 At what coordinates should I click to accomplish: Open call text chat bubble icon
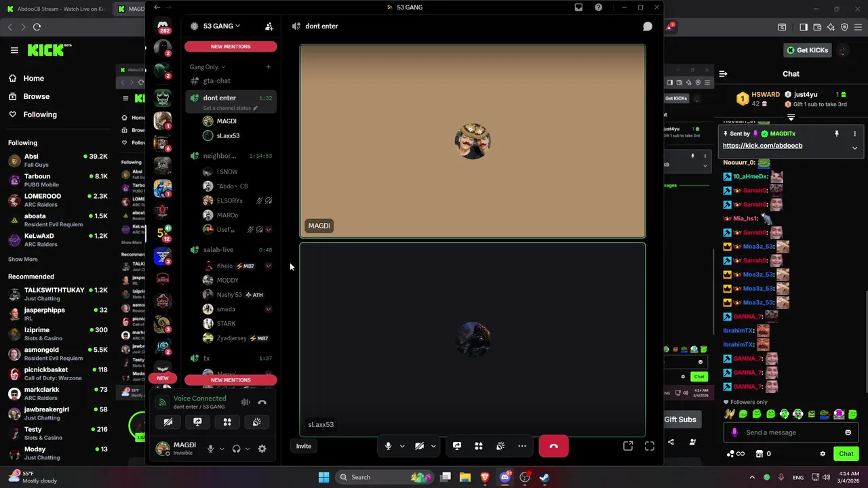pos(648,26)
